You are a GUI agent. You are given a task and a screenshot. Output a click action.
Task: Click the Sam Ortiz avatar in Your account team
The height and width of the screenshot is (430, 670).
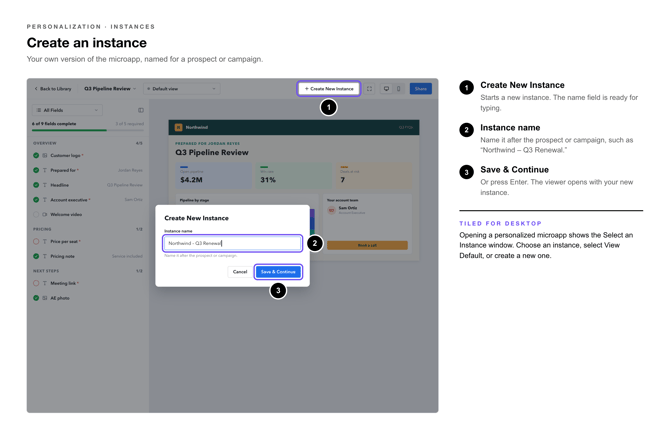(331, 210)
